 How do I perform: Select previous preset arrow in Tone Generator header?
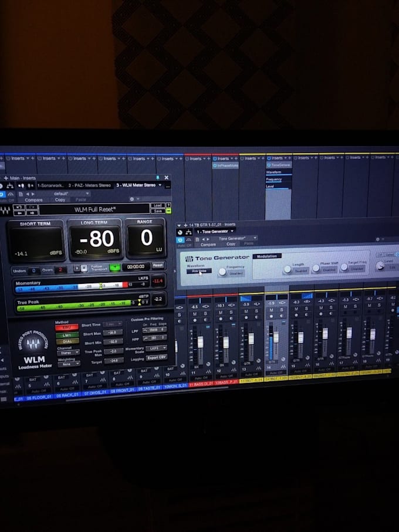(203, 239)
